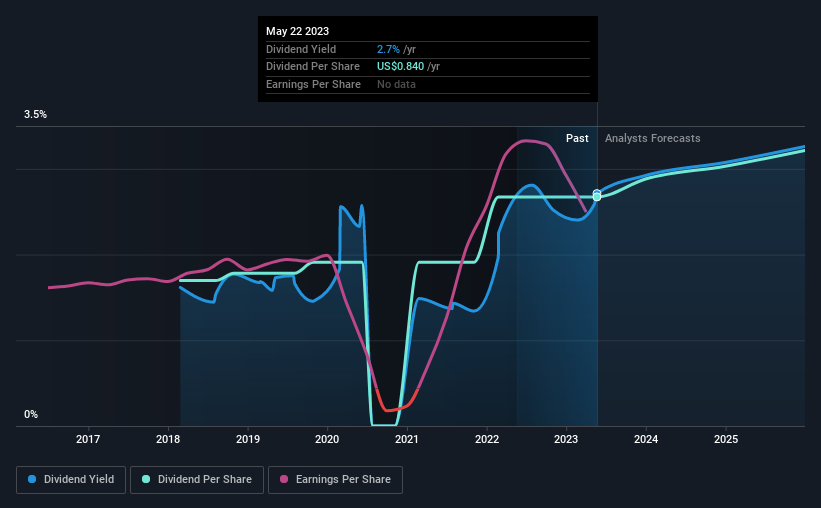The width and height of the screenshot is (821, 508).
Task: Click the May 22 2023 data point marker
Action: tap(597, 196)
